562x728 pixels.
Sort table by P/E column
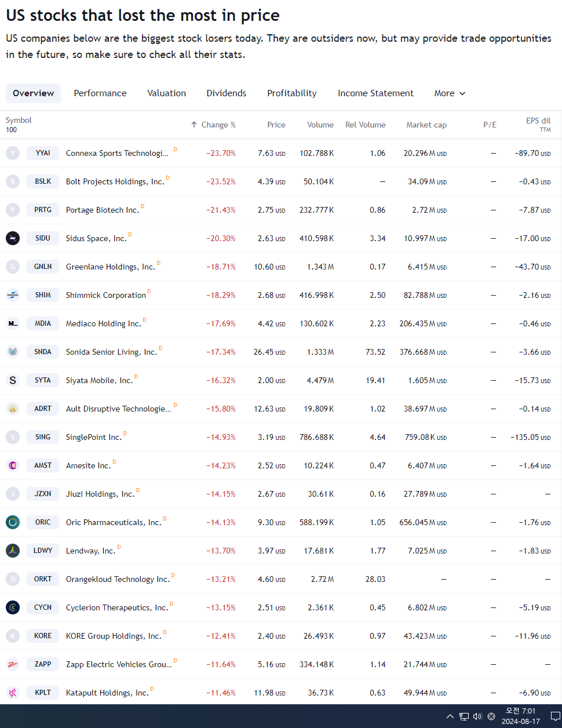point(490,125)
